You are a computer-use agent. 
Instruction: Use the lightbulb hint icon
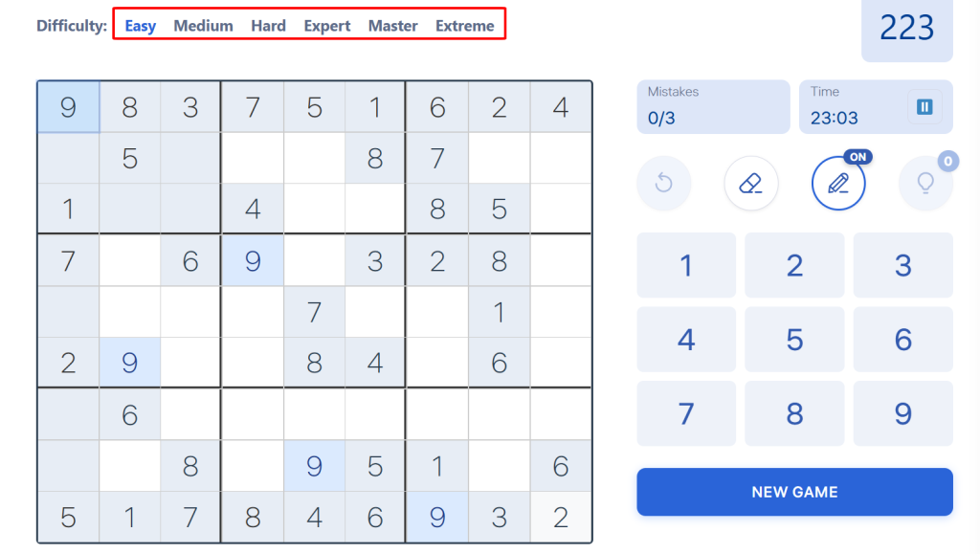click(925, 183)
